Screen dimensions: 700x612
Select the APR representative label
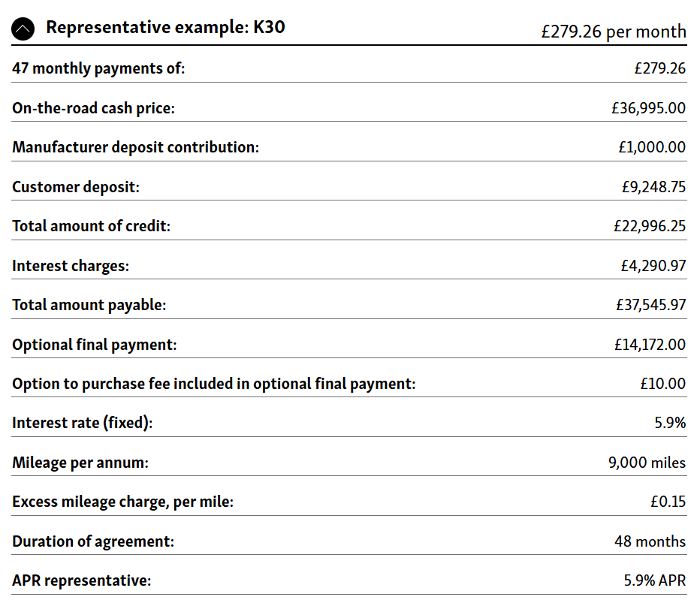(81, 580)
